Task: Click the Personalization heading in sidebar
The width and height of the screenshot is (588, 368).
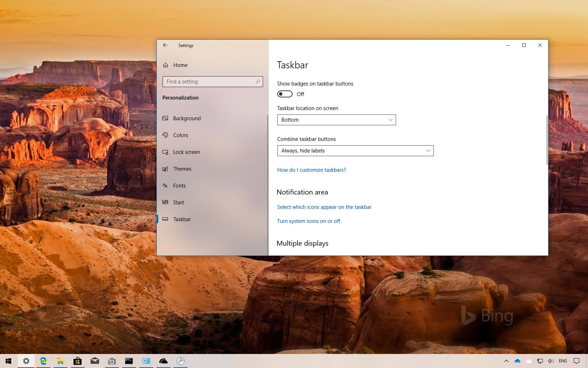Action: [180, 98]
